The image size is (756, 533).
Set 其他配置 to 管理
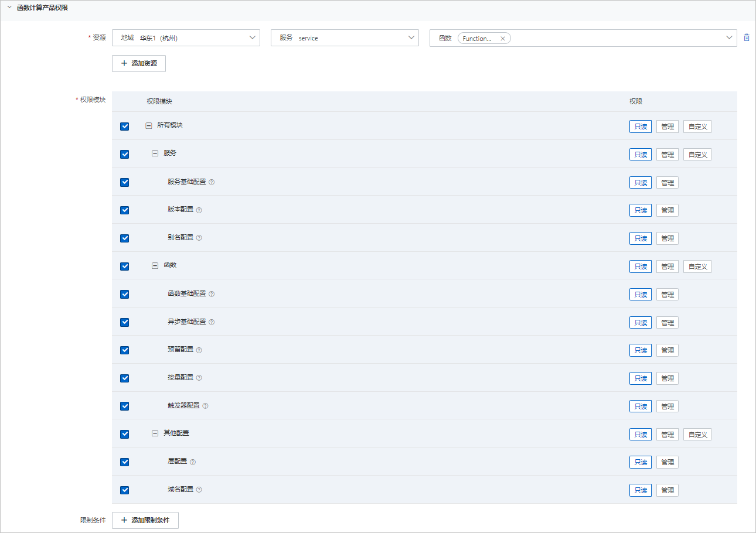pos(668,435)
